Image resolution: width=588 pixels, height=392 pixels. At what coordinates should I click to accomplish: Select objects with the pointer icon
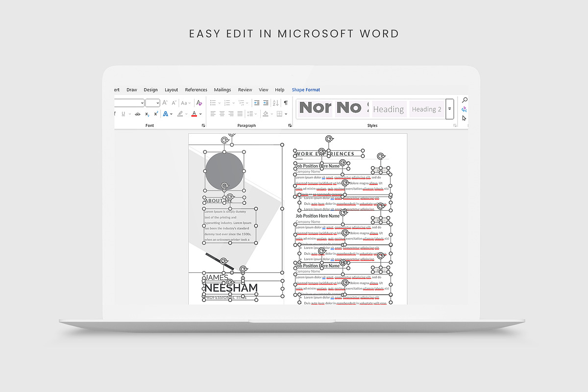465,118
